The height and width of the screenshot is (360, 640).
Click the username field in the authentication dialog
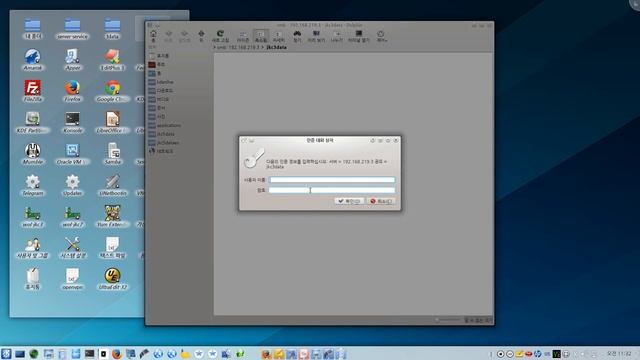coord(332,180)
